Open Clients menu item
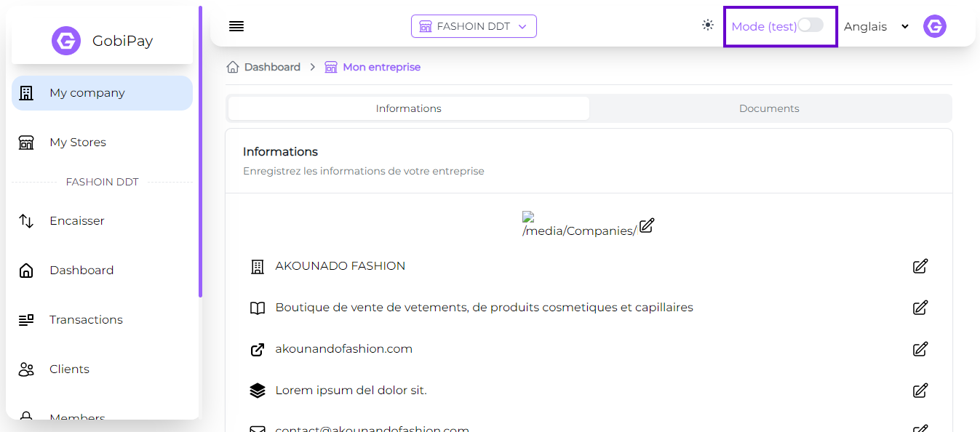Image resolution: width=980 pixels, height=432 pixels. coord(102,369)
